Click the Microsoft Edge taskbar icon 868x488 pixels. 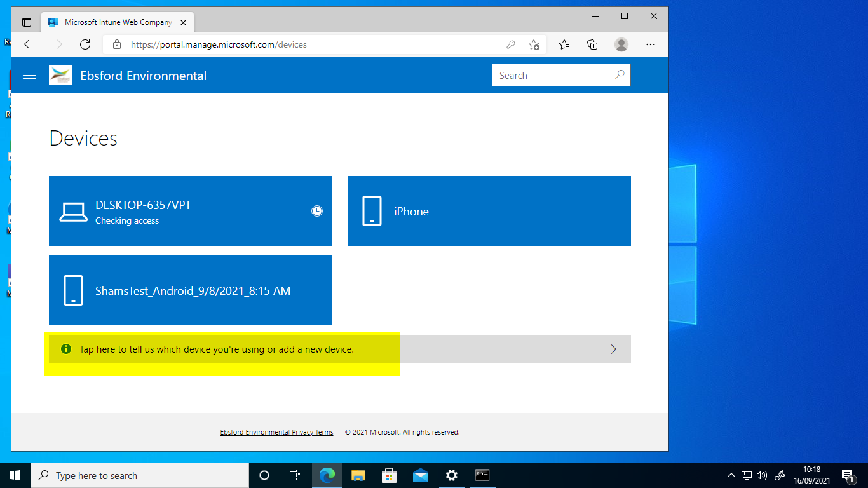327,475
